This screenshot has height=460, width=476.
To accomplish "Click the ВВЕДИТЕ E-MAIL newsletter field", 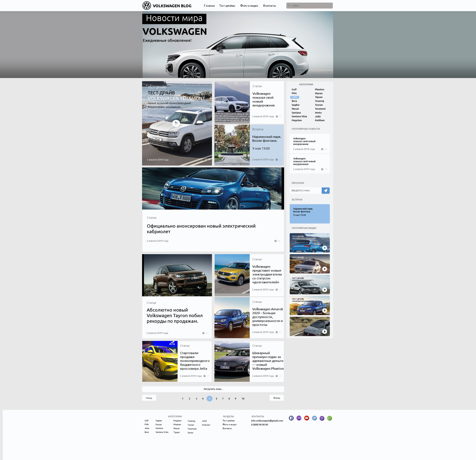I will point(305,190).
